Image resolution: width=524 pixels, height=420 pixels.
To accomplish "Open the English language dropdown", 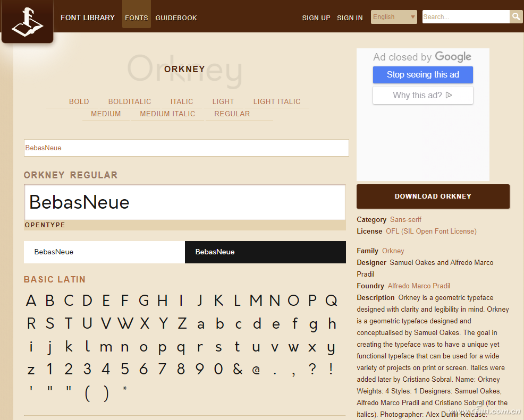I will (x=394, y=16).
